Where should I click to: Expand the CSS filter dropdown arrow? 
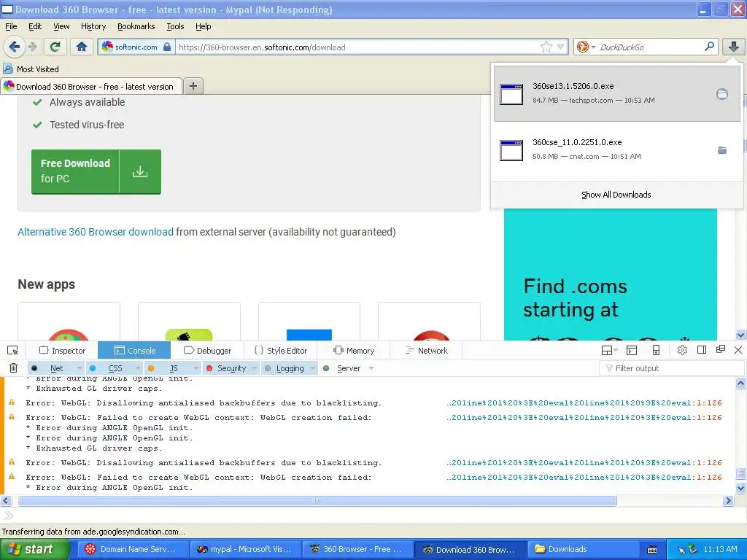pos(138,368)
